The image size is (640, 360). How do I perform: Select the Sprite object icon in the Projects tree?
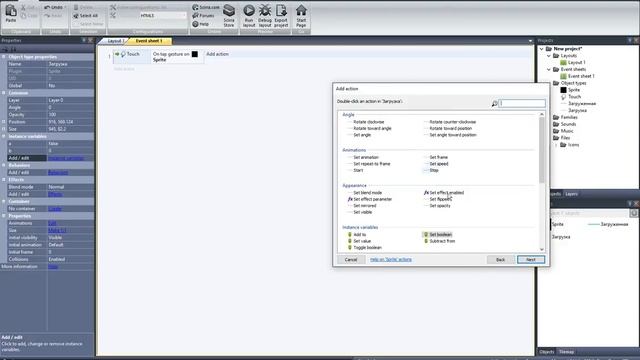click(563, 90)
